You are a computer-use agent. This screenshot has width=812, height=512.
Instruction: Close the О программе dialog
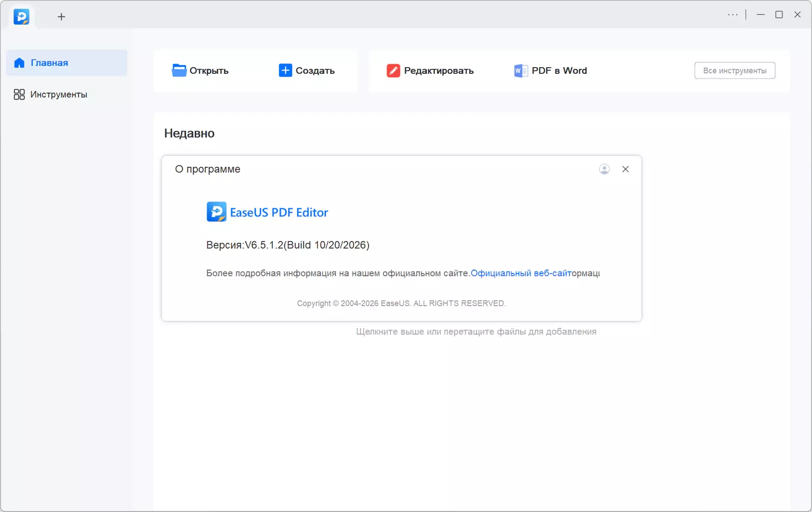[625, 169]
